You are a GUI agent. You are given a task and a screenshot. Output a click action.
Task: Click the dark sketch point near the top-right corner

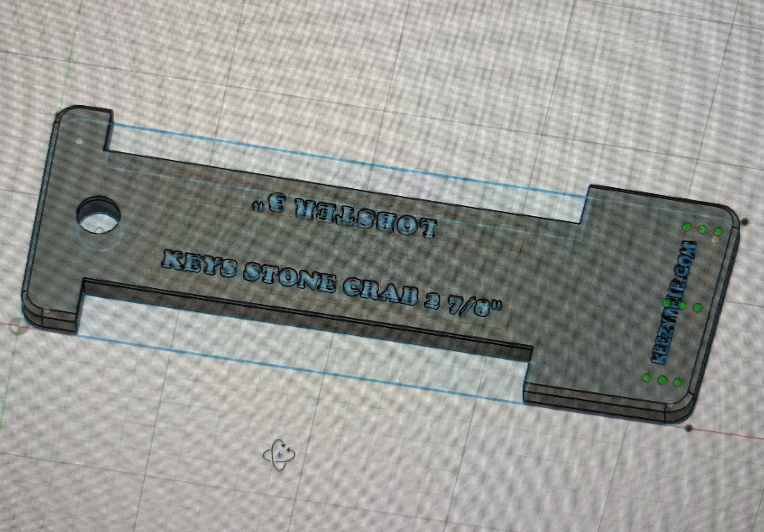pos(745,222)
